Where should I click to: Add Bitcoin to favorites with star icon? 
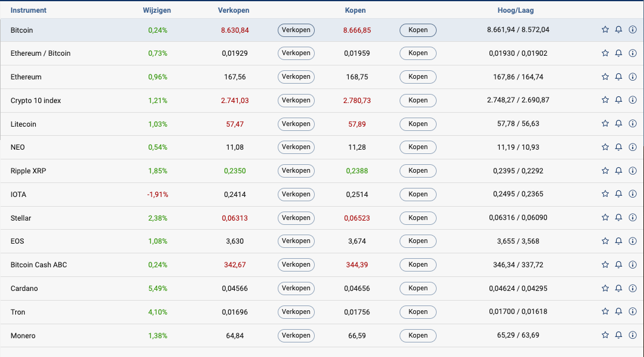(605, 30)
